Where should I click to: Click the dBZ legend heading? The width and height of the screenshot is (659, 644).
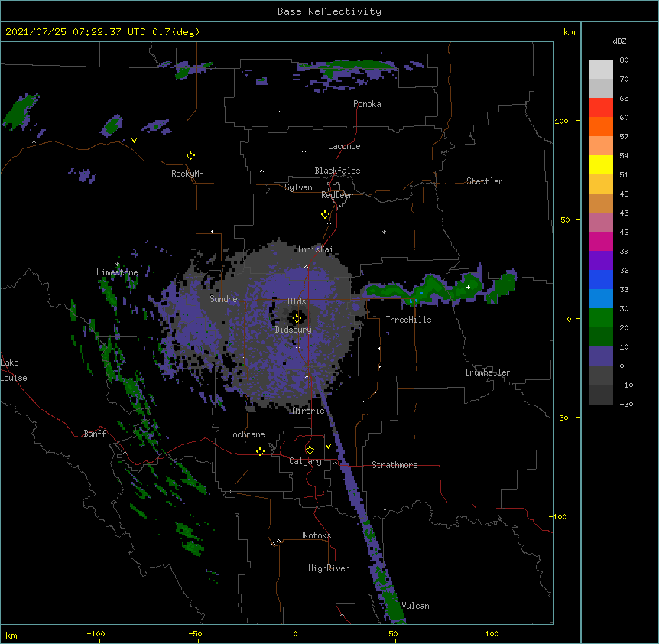[619, 41]
